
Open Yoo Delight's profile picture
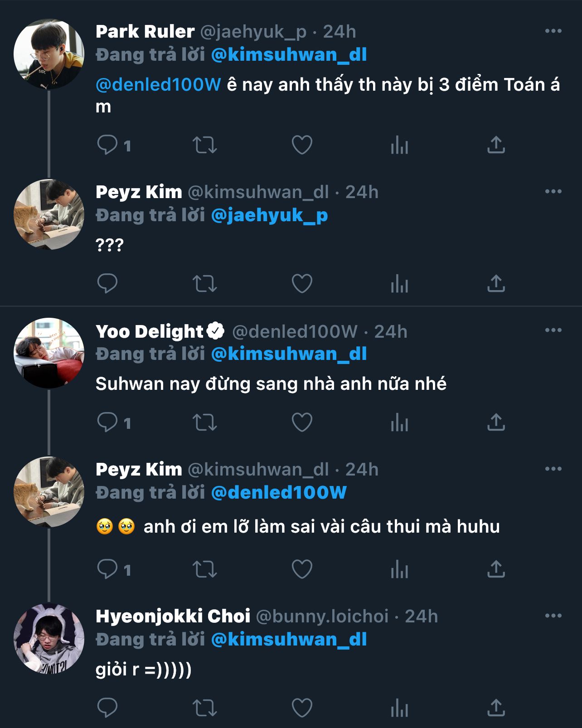[x=49, y=353]
